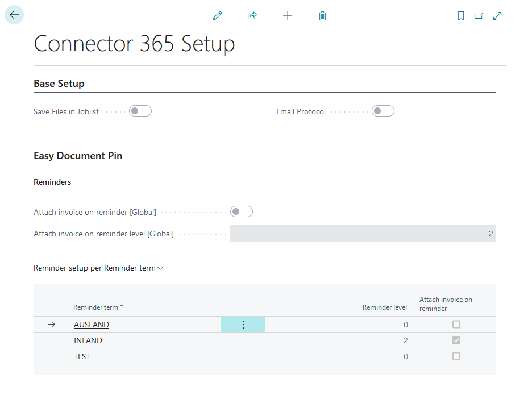Screen dimensions: 532x399
Task: Check Attach invoice box for TEST
Action: [456, 356]
